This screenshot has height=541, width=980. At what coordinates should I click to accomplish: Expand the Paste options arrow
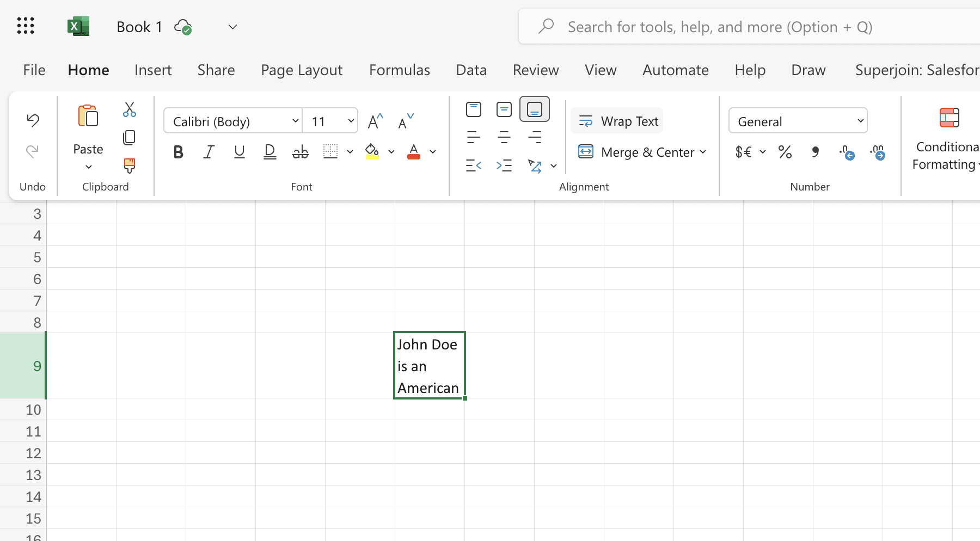[89, 167]
